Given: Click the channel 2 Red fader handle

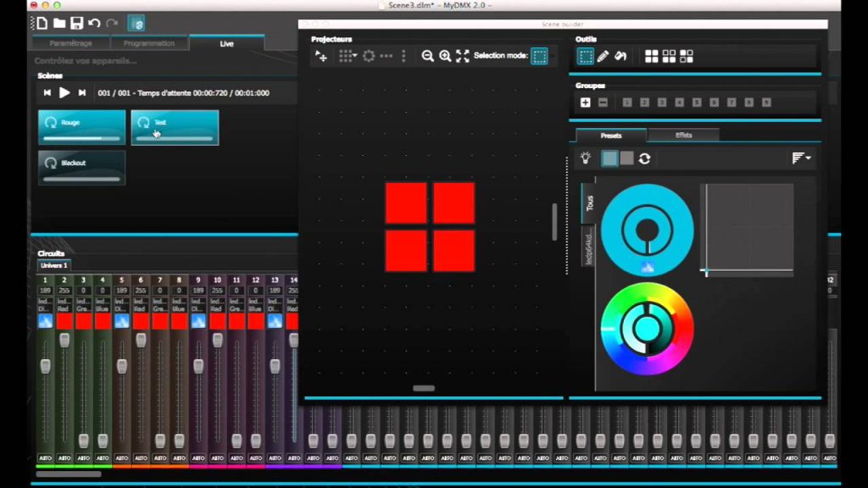Looking at the screenshot, I should point(64,340).
